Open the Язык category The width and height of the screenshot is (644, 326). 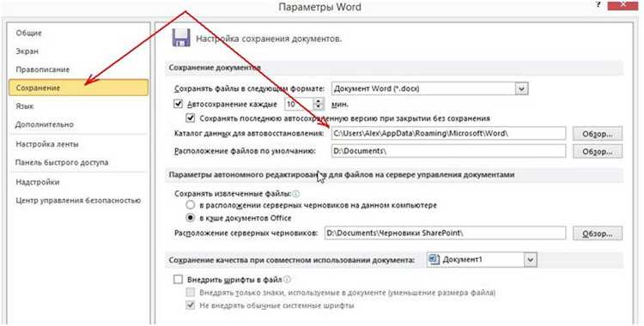(x=25, y=106)
